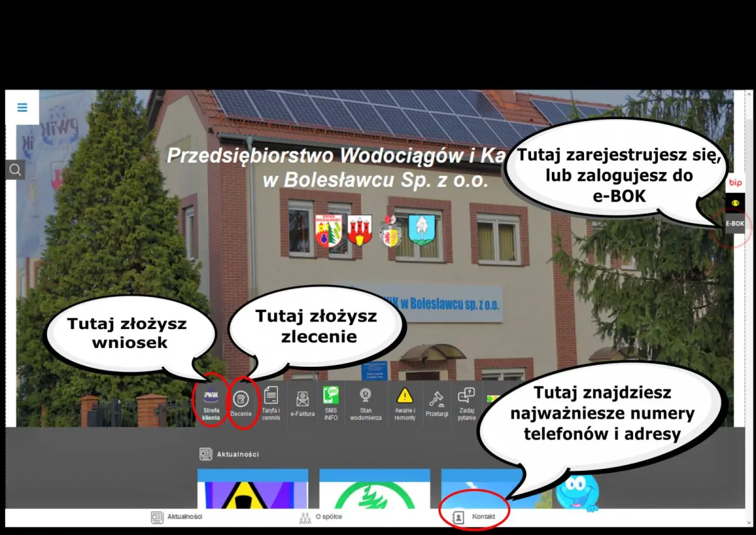Open O spółce in bottom bar
Image resolution: width=756 pixels, height=535 pixels.
click(x=321, y=517)
